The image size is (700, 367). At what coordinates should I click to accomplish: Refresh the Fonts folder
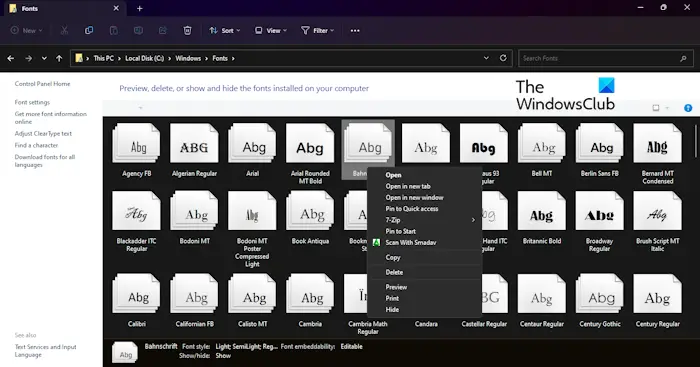[503, 58]
